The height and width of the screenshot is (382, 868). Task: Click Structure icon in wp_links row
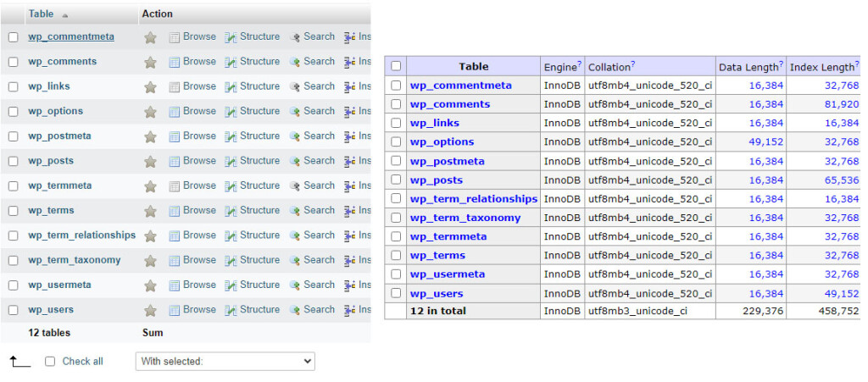click(x=231, y=86)
